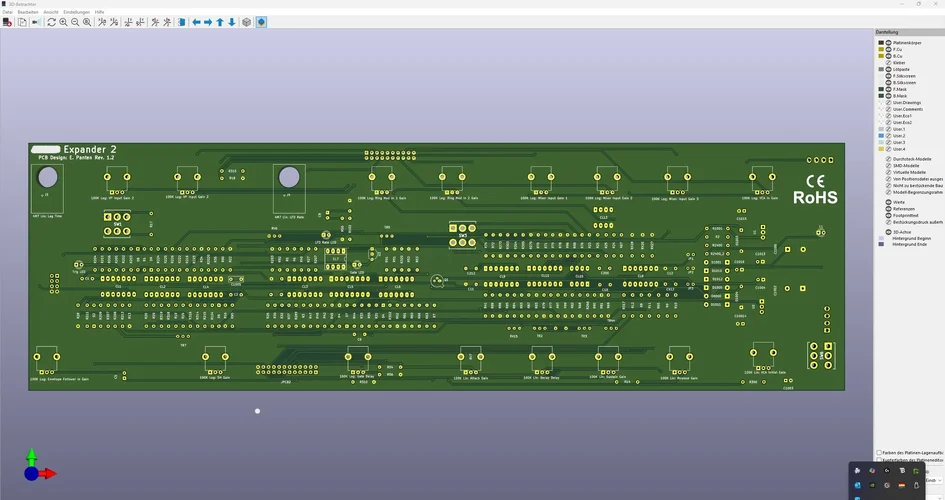945x500 pixels.
Task: Toggle orthographic projection cube icon
Action: (x=246, y=22)
